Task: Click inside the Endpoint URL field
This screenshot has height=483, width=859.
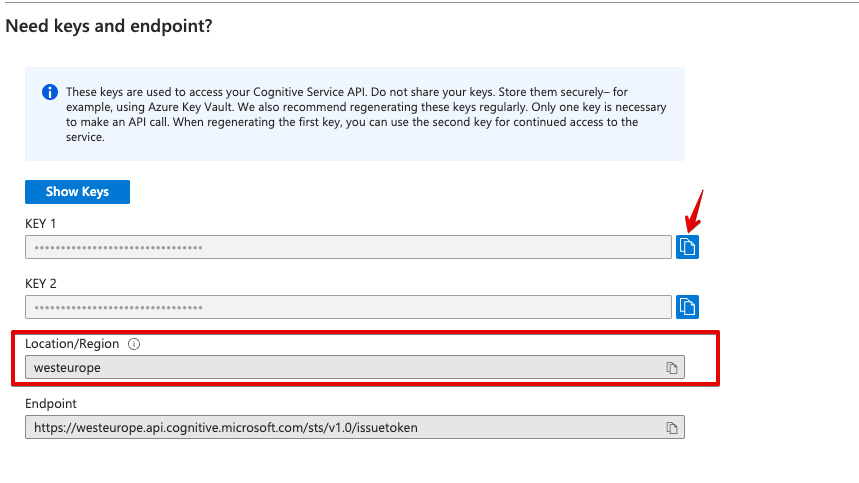Action: 340,428
